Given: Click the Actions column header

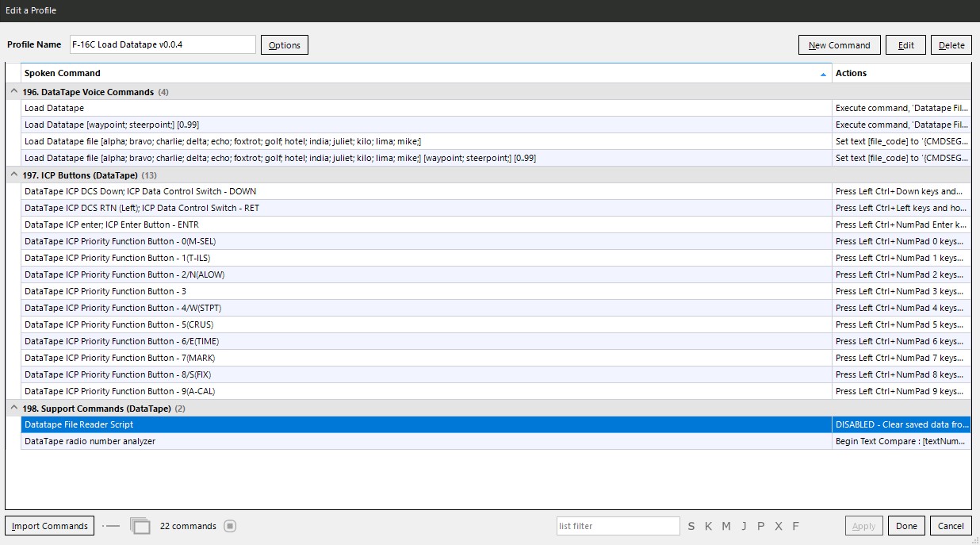Looking at the screenshot, I should pos(900,73).
